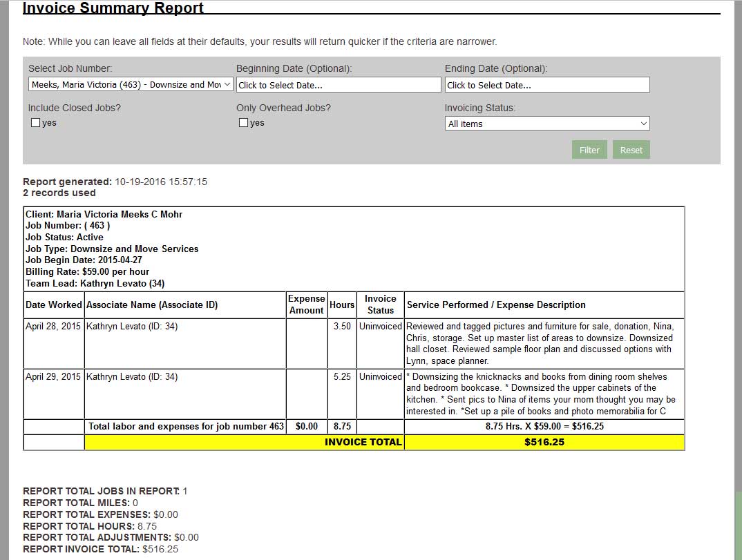742x560 pixels.
Task: Select the April 28, 2015 date cell
Action: pyautogui.click(x=53, y=326)
